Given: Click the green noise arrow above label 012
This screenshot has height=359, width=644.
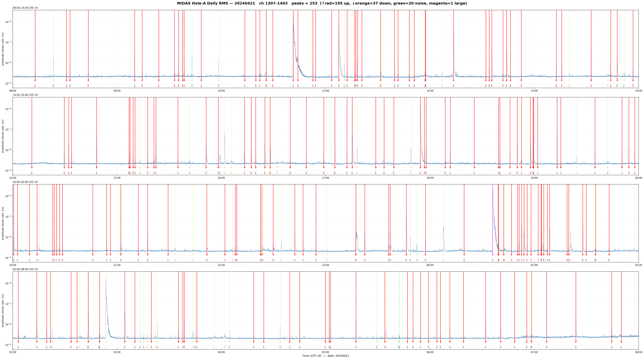Looking at the screenshot, I should pyautogui.click(x=192, y=80).
